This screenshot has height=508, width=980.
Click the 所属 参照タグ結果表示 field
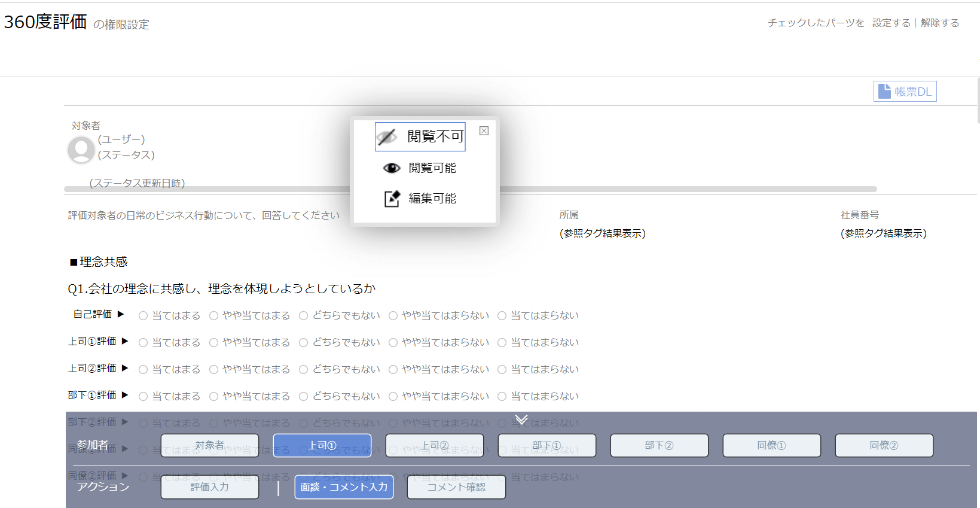pyautogui.click(x=603, y=233)
